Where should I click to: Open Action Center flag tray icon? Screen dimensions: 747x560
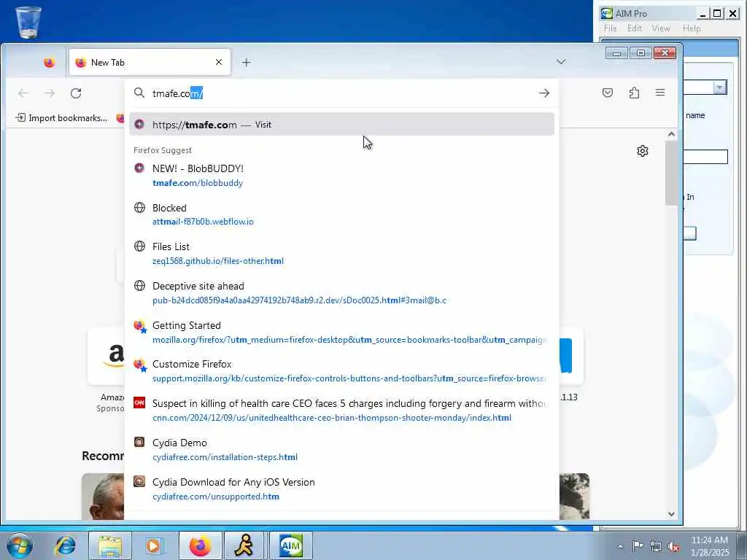(638, 546)
